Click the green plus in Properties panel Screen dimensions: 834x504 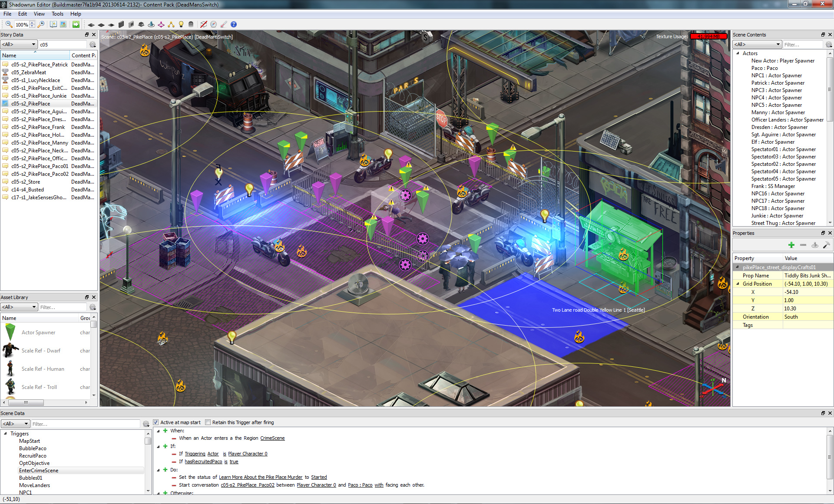(791, 245)
